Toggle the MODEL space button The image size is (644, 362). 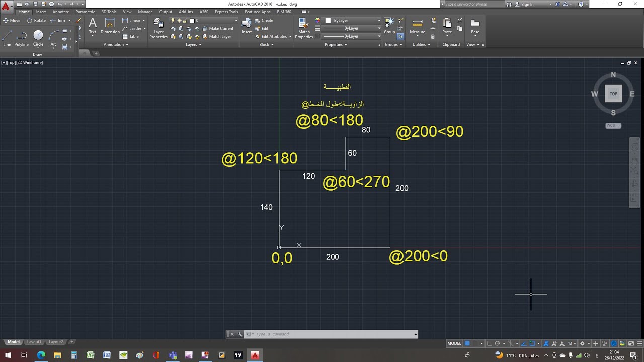coord(454,343)
